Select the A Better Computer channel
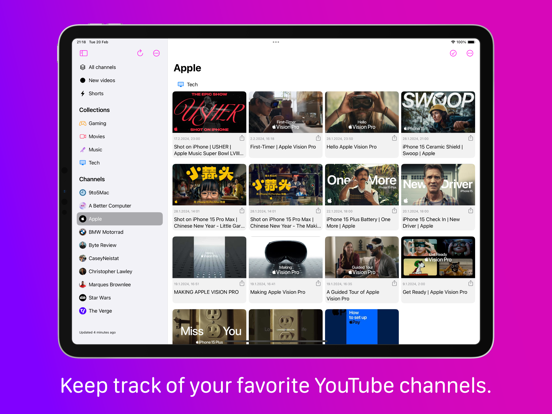The height and width of the screenshot is (414, 552). point(120,206)
